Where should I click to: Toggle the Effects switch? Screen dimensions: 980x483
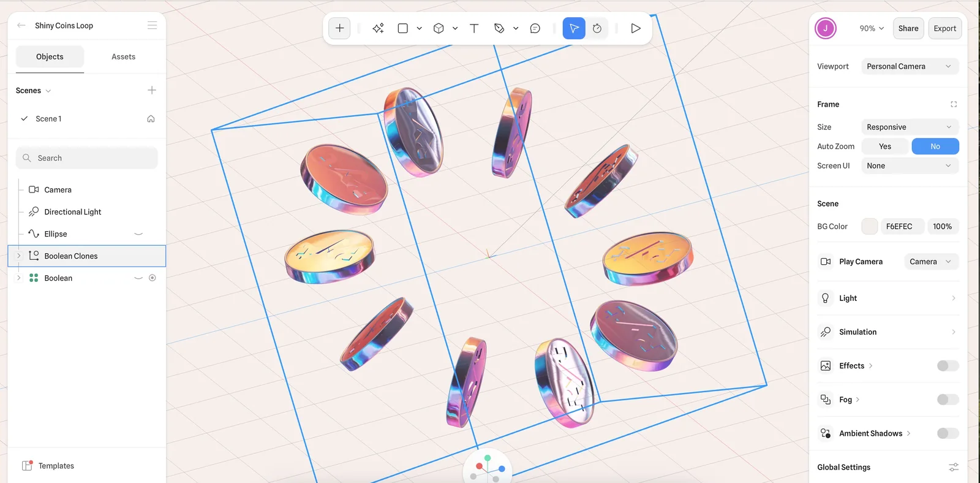948,366
